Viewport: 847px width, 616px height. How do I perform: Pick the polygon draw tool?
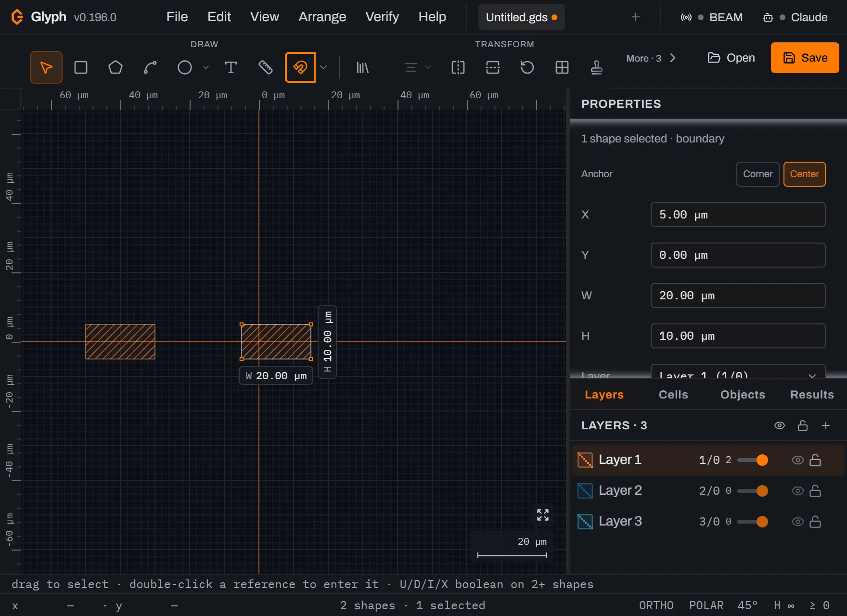[115, 67]
